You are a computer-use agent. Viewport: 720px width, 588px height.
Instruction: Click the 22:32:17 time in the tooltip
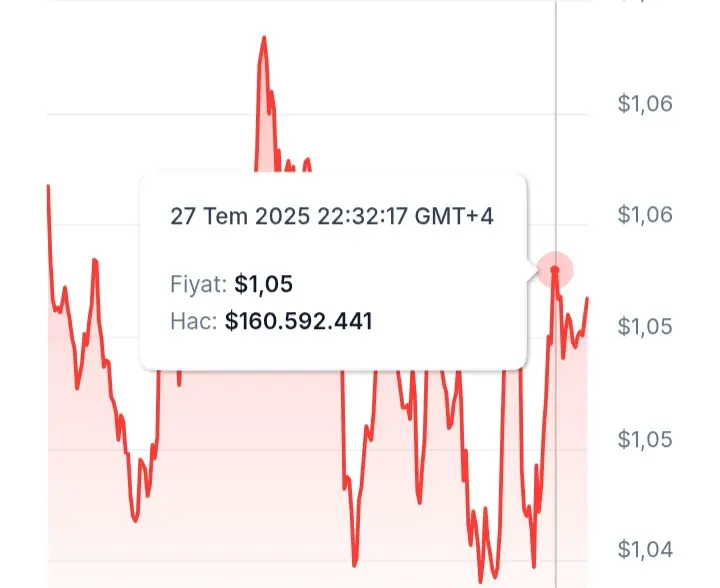(362, 216)
